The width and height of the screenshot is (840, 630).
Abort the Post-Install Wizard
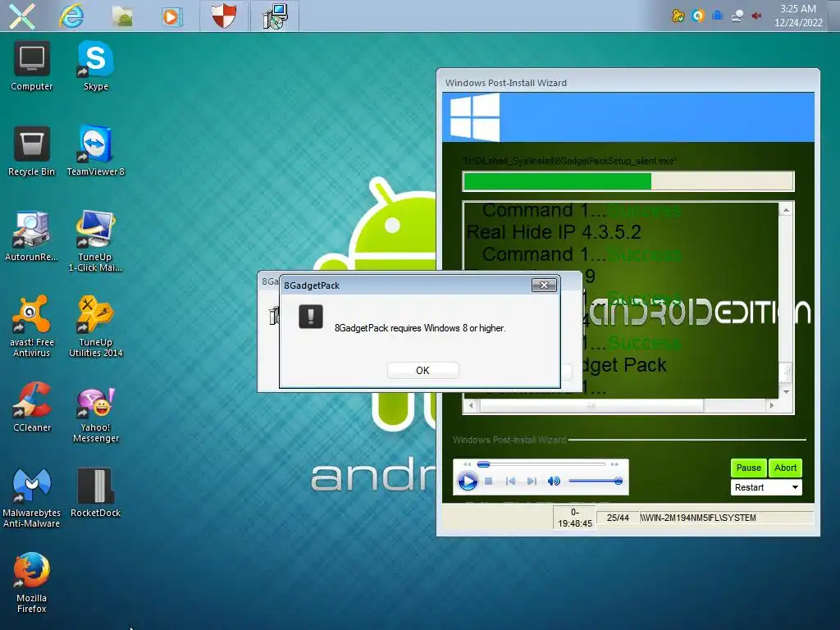(x=785, y=468)
